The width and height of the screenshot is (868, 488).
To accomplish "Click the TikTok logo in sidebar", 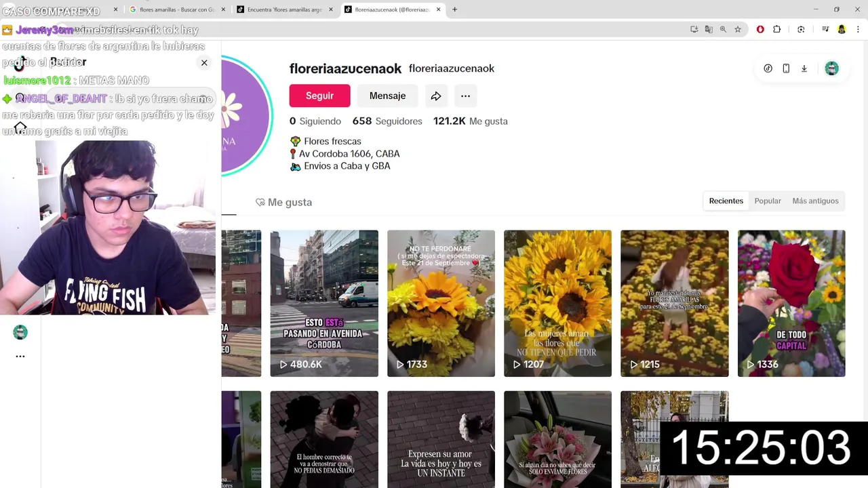I will [20, 64].
